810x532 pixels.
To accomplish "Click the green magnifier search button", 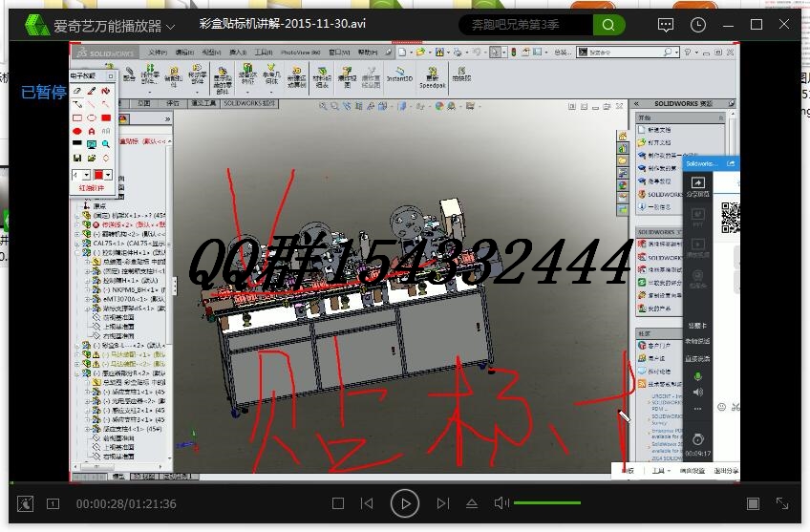I will click(608, 25).
